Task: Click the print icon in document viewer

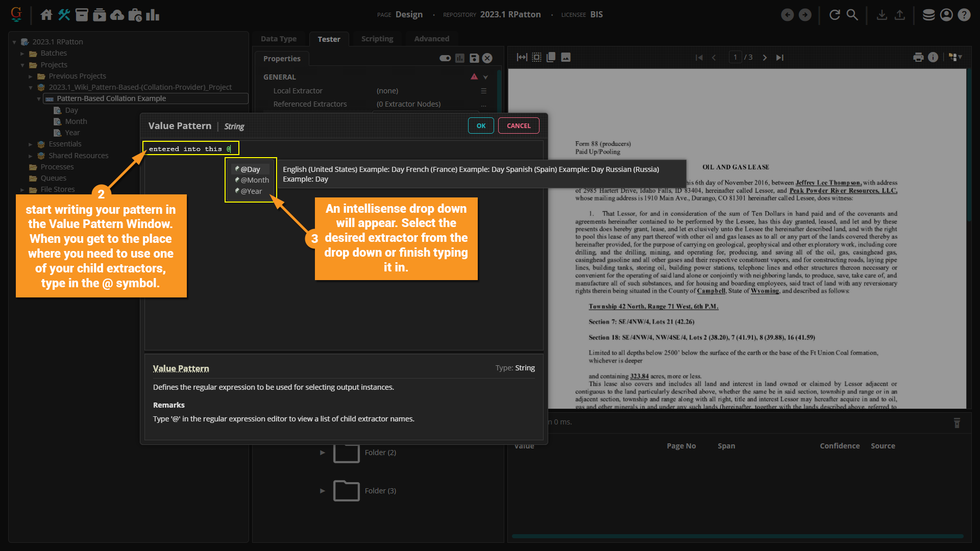Action: pos(918,57)
